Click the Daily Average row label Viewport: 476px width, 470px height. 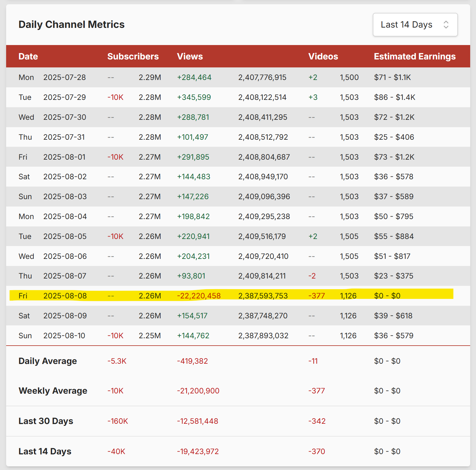tap(48, 361)
